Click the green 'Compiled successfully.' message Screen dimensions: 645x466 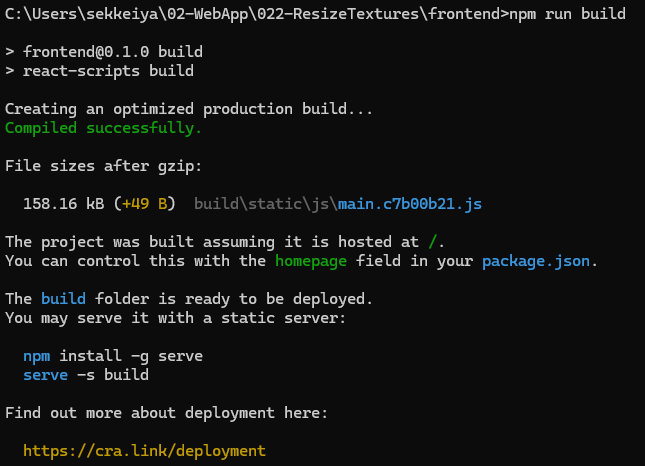coord(103,128)
